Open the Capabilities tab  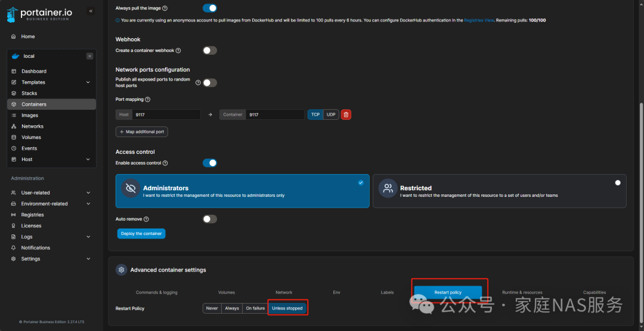point(595,292)
